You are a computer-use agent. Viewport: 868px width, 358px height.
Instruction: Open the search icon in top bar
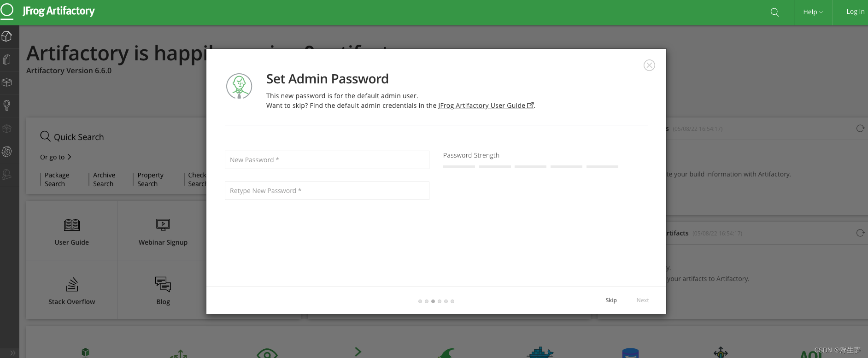[775, 12]
